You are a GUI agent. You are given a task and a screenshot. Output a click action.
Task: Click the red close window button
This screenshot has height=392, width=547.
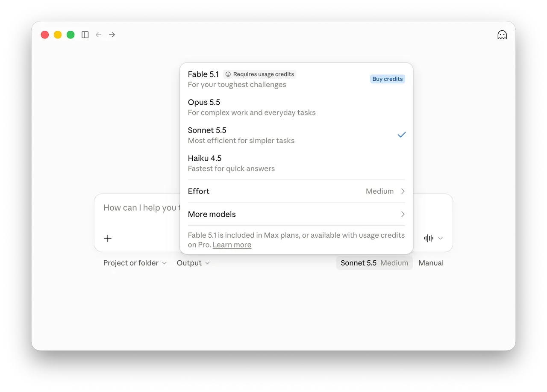(x=45, y=35)
